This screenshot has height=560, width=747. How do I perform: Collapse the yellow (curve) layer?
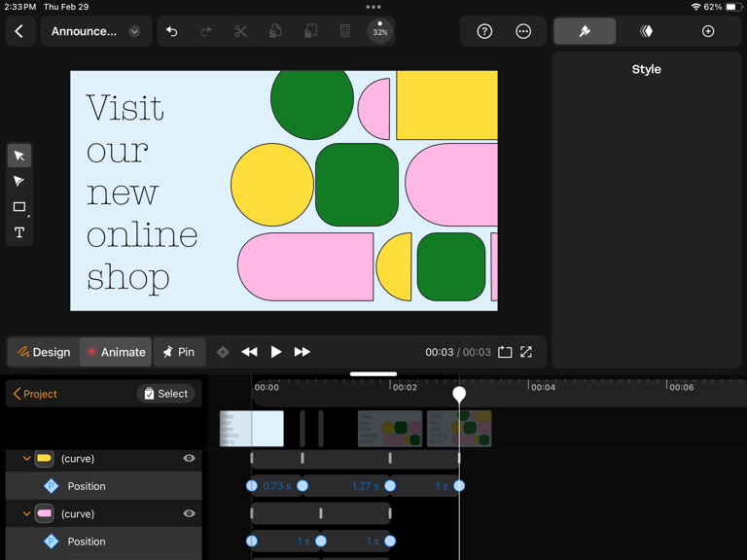click(x=26, y=459)
